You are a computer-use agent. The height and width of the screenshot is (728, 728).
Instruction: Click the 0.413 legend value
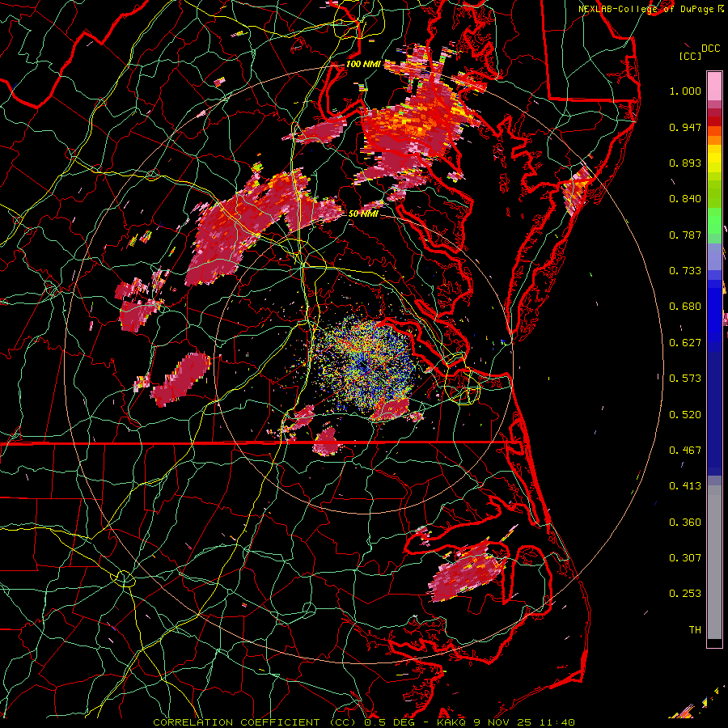685,486
